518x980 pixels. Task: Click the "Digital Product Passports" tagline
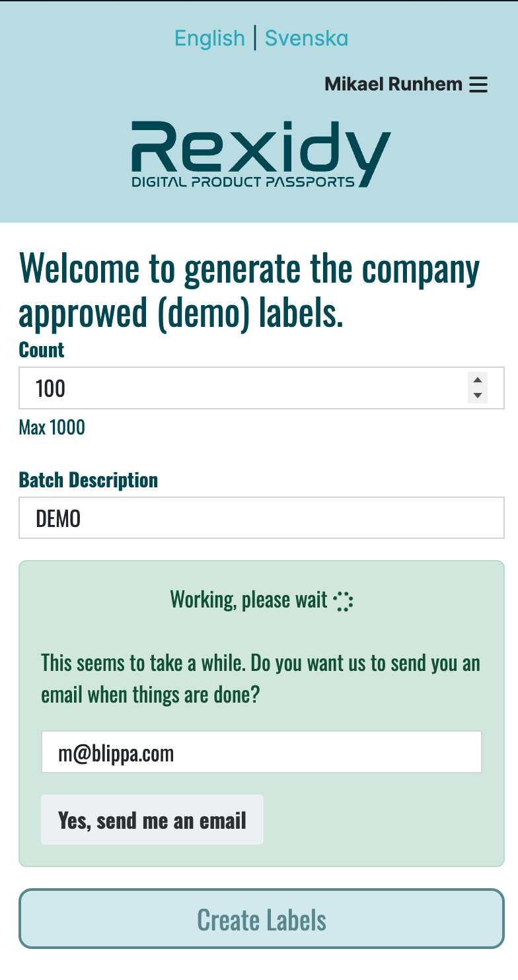[x=243, y=182]
